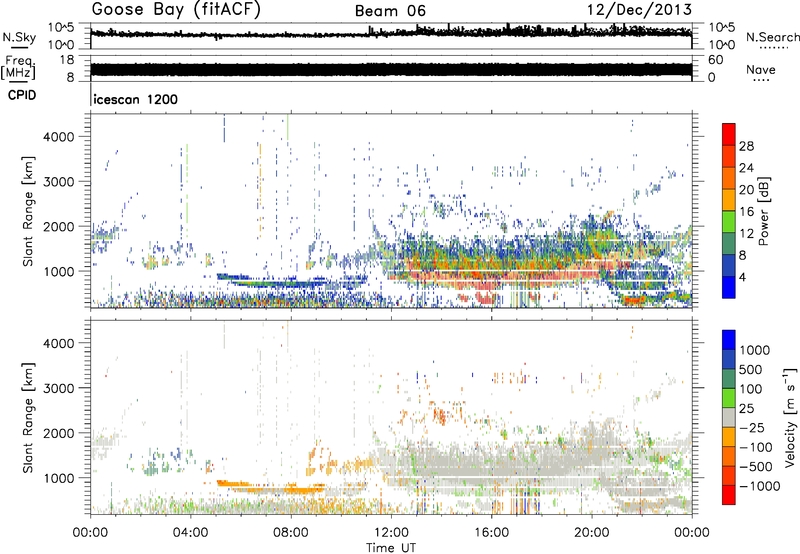Image resolution: width=800 pixels, height=554 pixels.
Task: Click 'Velocity [m s-1]' colorbar title
Action: 790,416
